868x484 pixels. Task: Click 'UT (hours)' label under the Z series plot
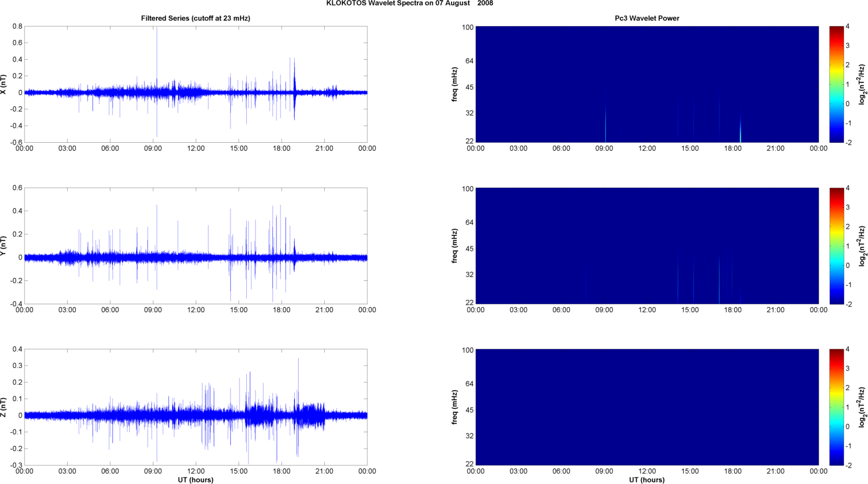pos(196,480)
